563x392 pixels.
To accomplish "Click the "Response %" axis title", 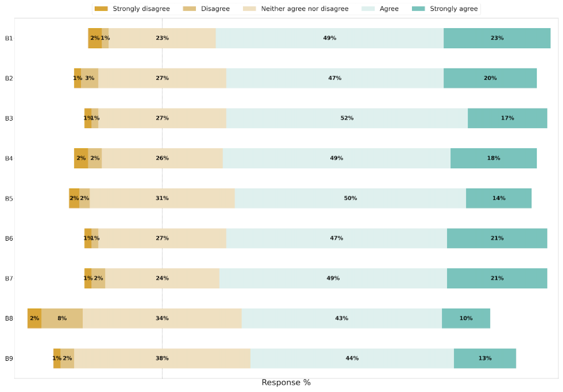I will [286, 382].
